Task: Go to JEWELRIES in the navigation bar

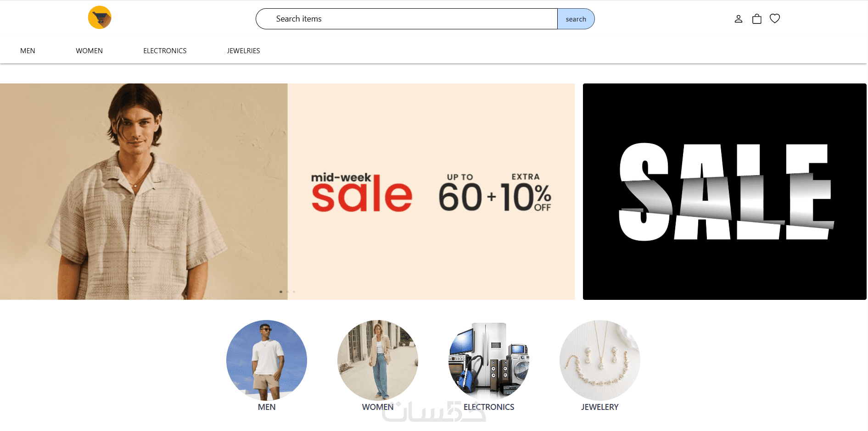Action: pyautogui.click(x=243, y=51)
